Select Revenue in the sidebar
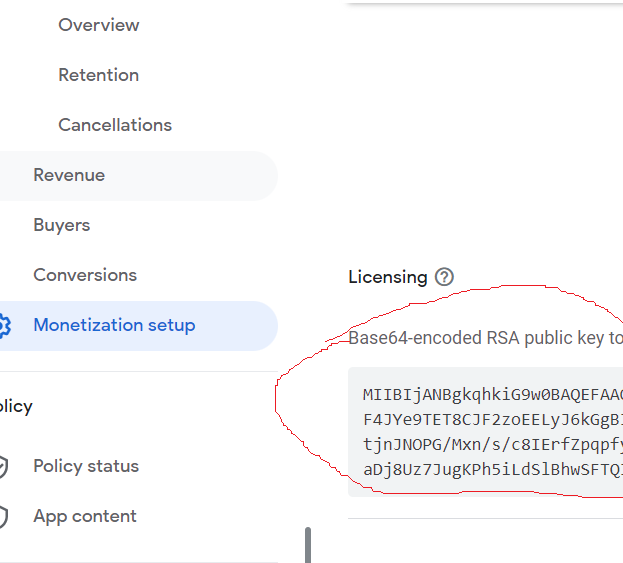 click(69, 175)
